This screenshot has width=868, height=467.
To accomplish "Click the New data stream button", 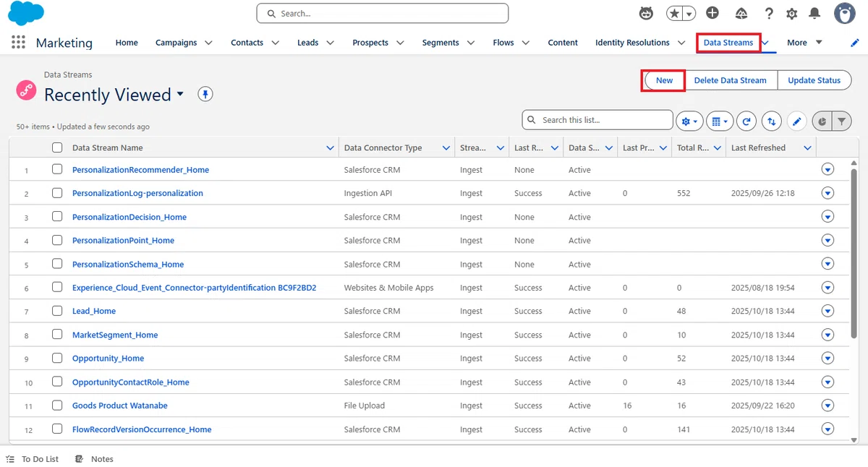I will (664, 80).
